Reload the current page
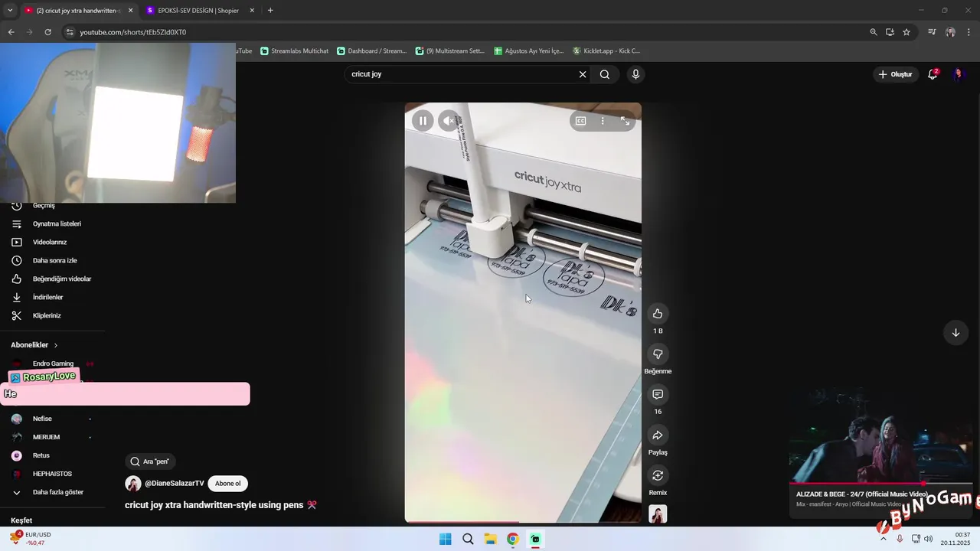This screenshot has height=551, width=980. 47,32
